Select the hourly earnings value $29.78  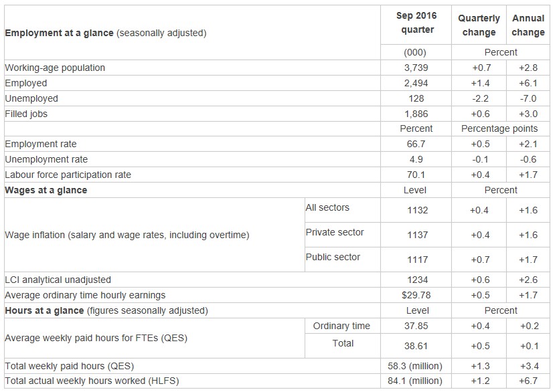[416, 295]
